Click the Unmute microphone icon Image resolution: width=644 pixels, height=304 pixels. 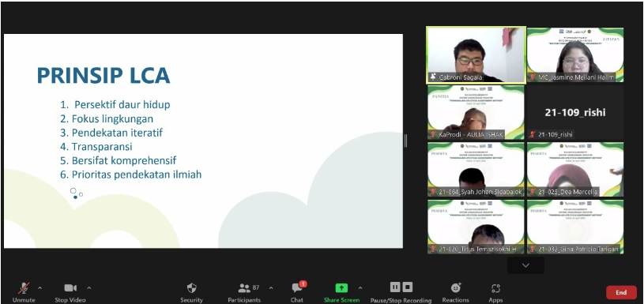click(x=24, y=288)
